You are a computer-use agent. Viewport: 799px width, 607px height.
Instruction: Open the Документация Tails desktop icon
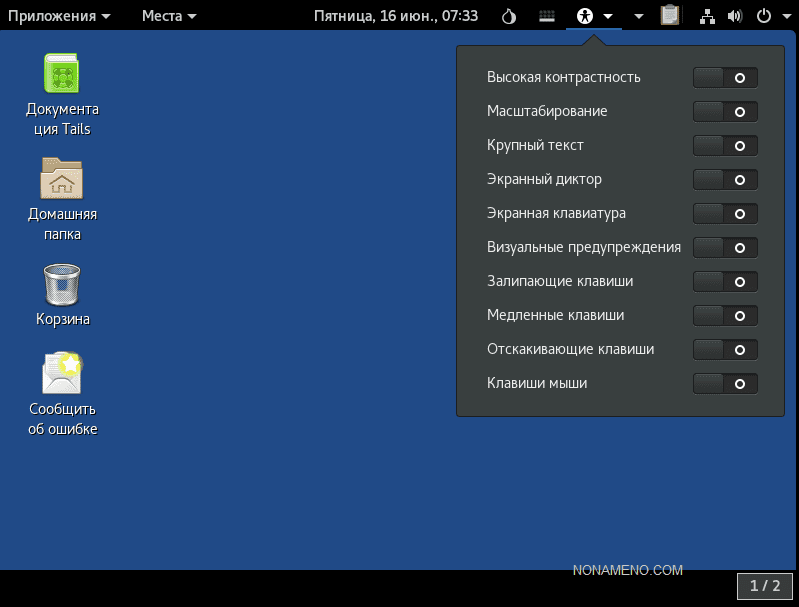(62, 74)
